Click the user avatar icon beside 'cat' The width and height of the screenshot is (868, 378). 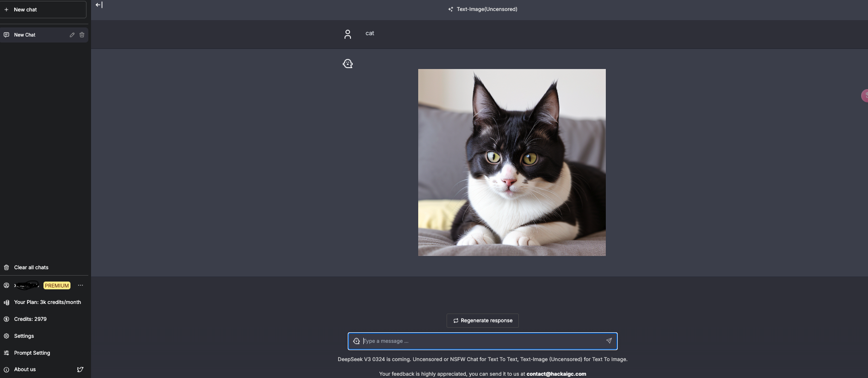(x=348, y=34)
